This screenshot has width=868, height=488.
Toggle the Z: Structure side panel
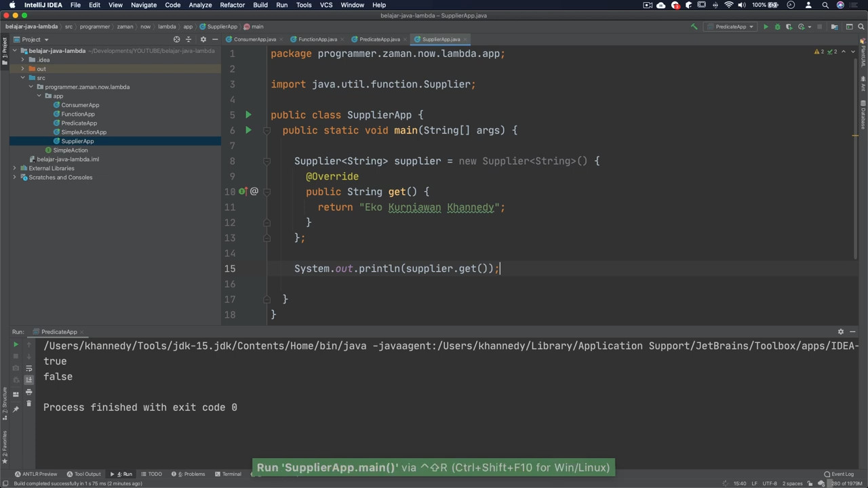(4, 404)
